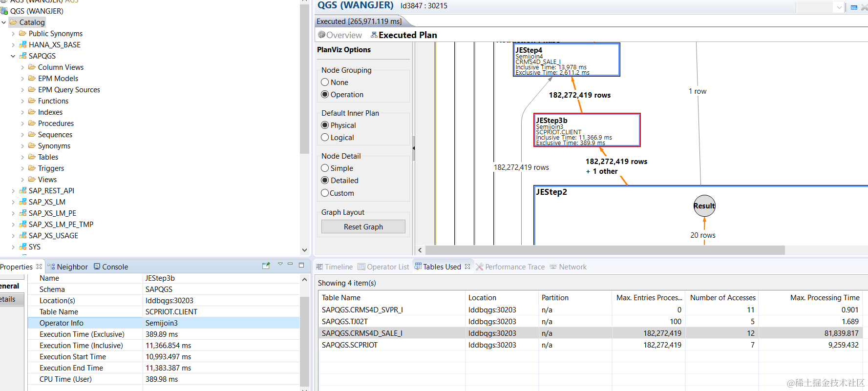This screenshot has height=391, width=868.
Task: Click the Triggers folder icon
Action: tap(32, 168)
